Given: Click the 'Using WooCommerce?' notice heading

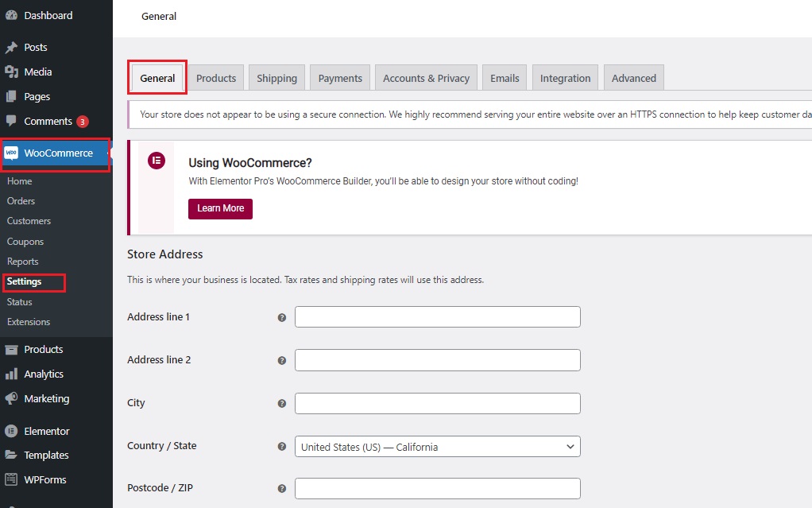Looking at the screenshot, I should point(250,163).
